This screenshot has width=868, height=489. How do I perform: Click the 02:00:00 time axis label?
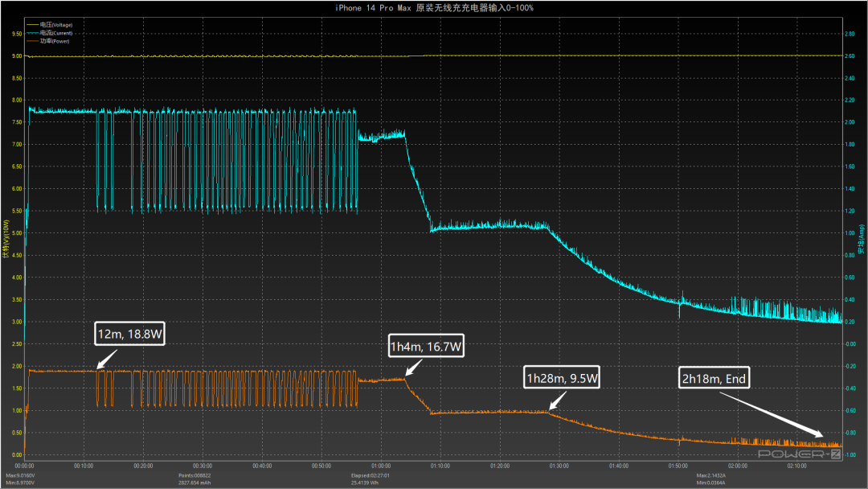(737, 466)
